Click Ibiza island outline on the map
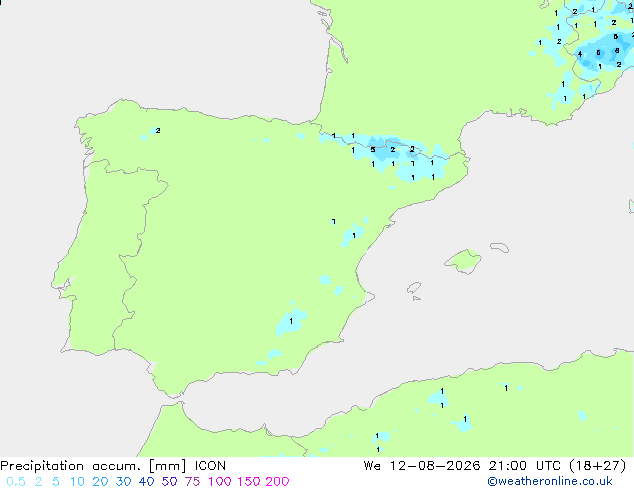634x490 pixels. coord(414,288)
